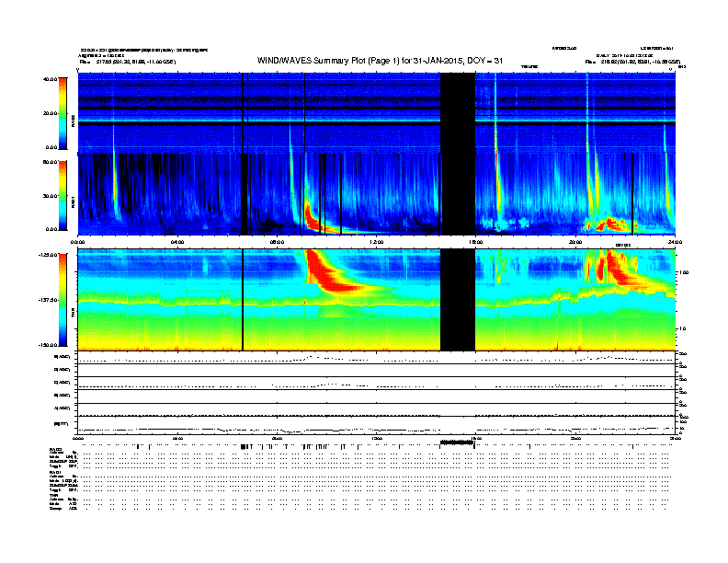
Task: Click the 16:00 tick label below RAD1 panel
Action: (x=475, y=242)
